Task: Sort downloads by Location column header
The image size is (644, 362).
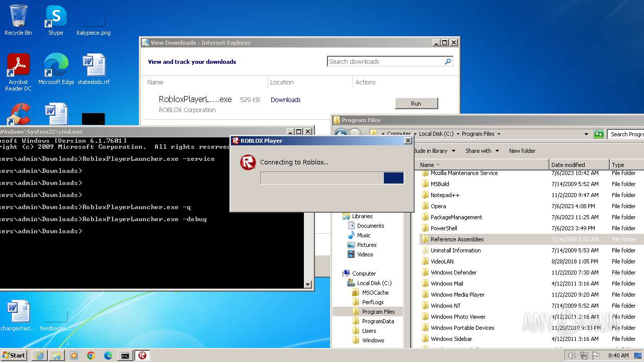Action: [282, 82]
